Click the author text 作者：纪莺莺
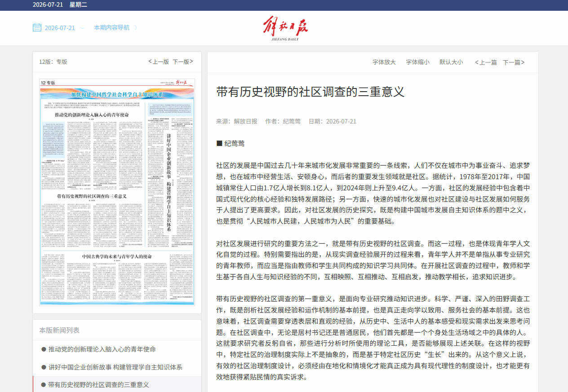This screenshot has height=392, width=568. click(x=283, y=121)
